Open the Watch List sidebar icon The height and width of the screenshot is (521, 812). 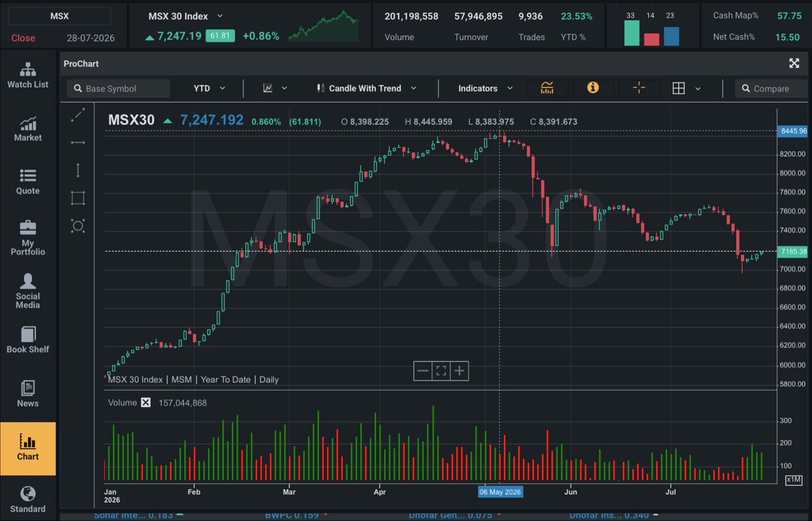point(28,76)
